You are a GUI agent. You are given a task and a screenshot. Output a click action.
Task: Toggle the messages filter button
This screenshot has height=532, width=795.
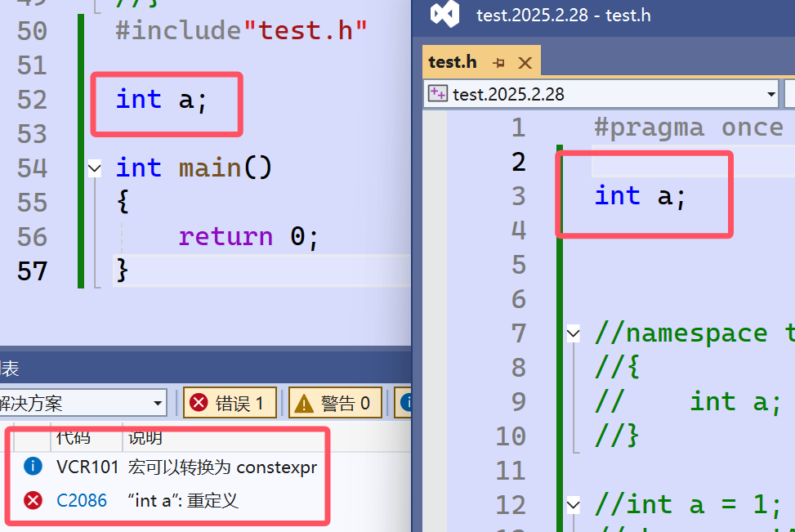click(x=404, y=403)
